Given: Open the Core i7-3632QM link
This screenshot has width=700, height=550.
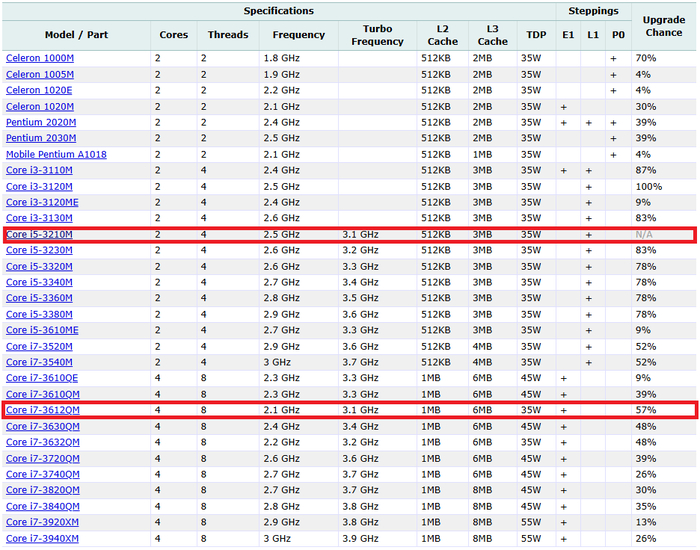Looking at the screenshot, I should [x=43, y=442].
